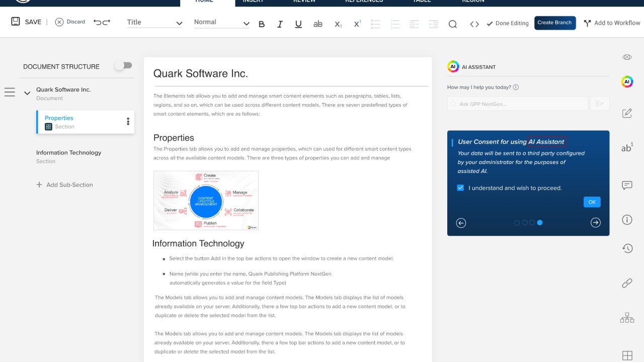Undo the last edit with left arrow

click(x=98, y=22)
